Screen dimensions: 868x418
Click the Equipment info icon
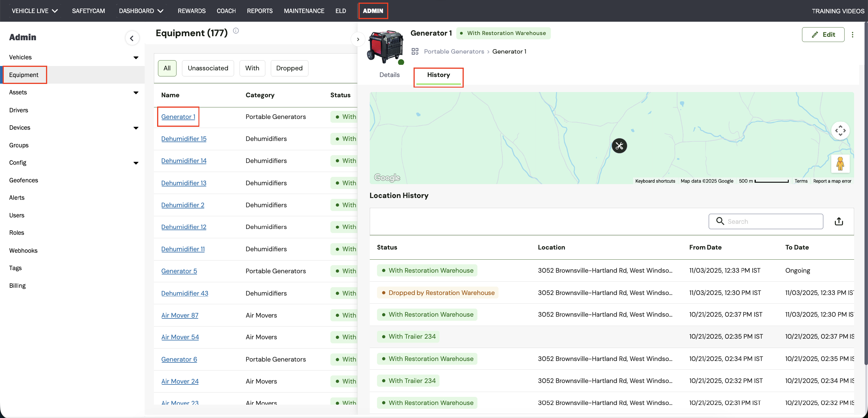coord(236,31)
